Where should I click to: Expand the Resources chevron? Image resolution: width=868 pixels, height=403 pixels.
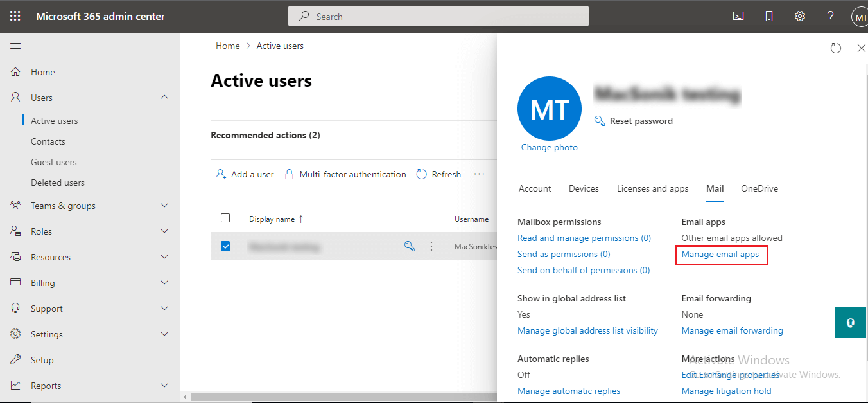tap(164, 256)
